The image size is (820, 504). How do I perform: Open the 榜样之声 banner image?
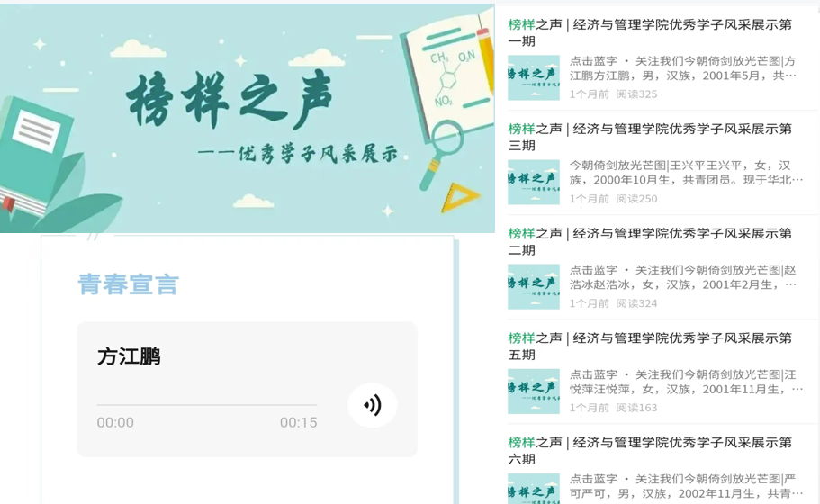(248, 119)
